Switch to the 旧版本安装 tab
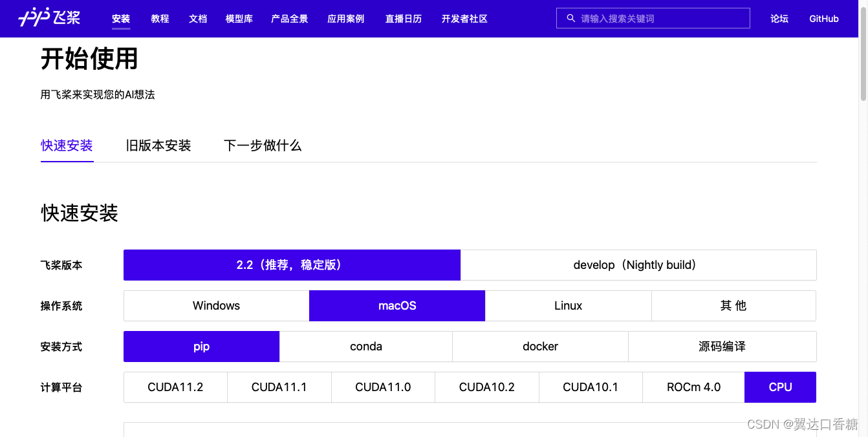 158,145
